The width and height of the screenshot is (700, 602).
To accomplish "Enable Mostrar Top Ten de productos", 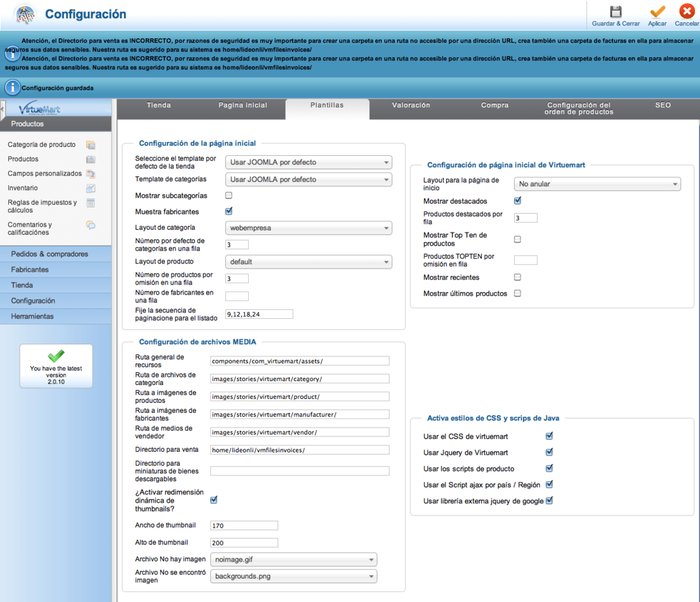I will [x=517, y=239].
